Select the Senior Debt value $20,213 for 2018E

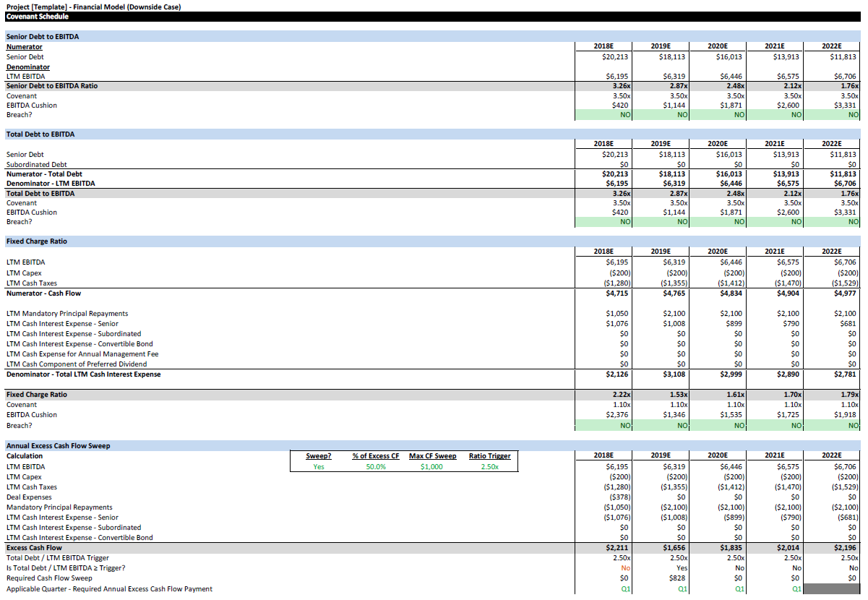pos(616,56)
